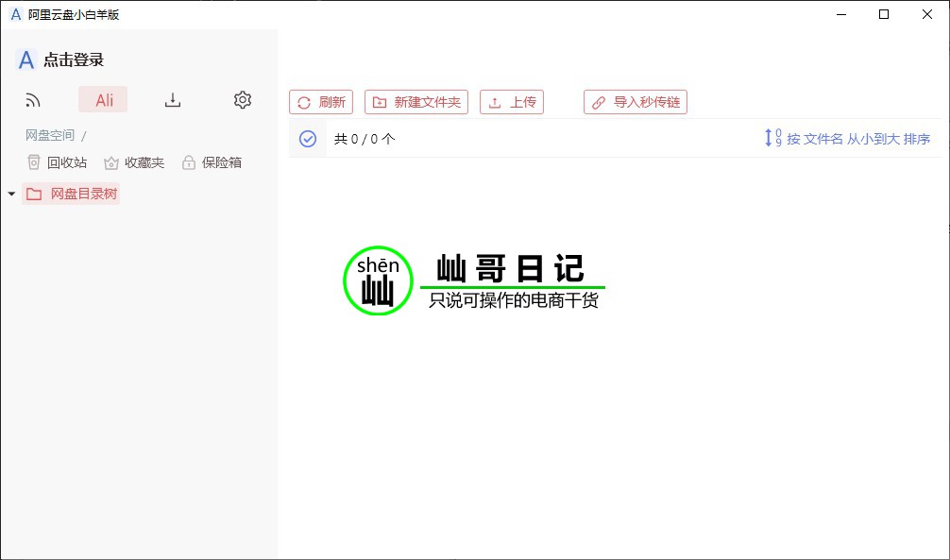Switch to the Ali tab
950x560 pixels.
pos(103,99)
